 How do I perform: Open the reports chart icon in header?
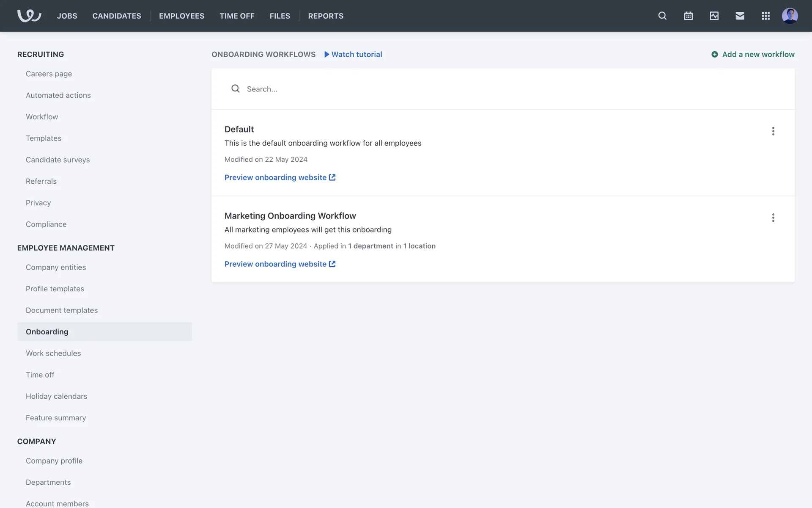click(714, 16)
